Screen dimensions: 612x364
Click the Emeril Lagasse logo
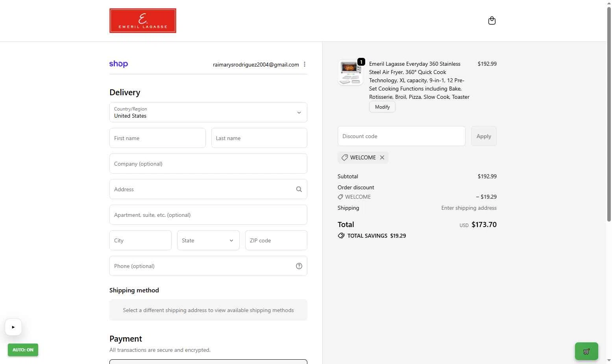pyautogui.click(x=143, y=20)
